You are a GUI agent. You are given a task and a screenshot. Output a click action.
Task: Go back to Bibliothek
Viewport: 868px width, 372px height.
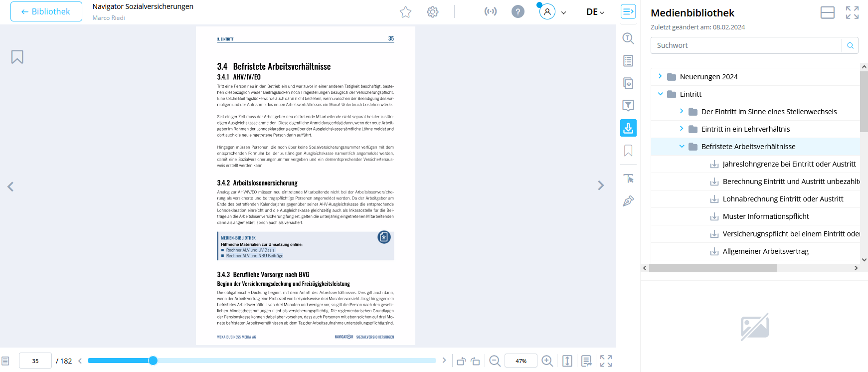[x=46, y=11]
